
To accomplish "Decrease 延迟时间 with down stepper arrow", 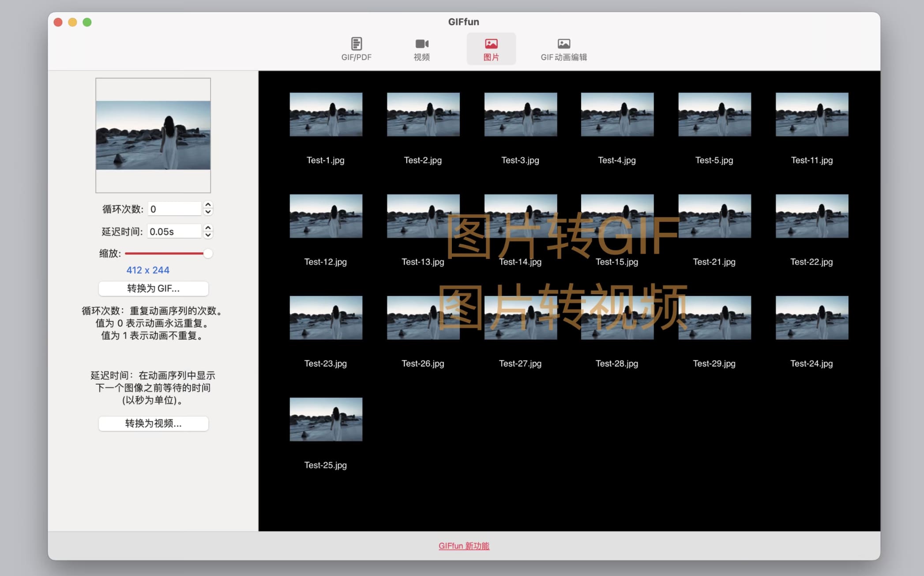I will tap(208, 235).
